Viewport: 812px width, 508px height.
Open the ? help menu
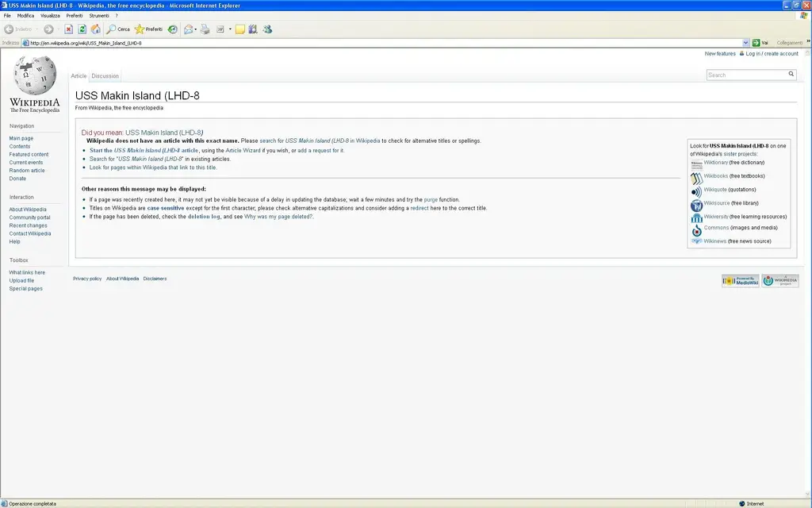117,16
